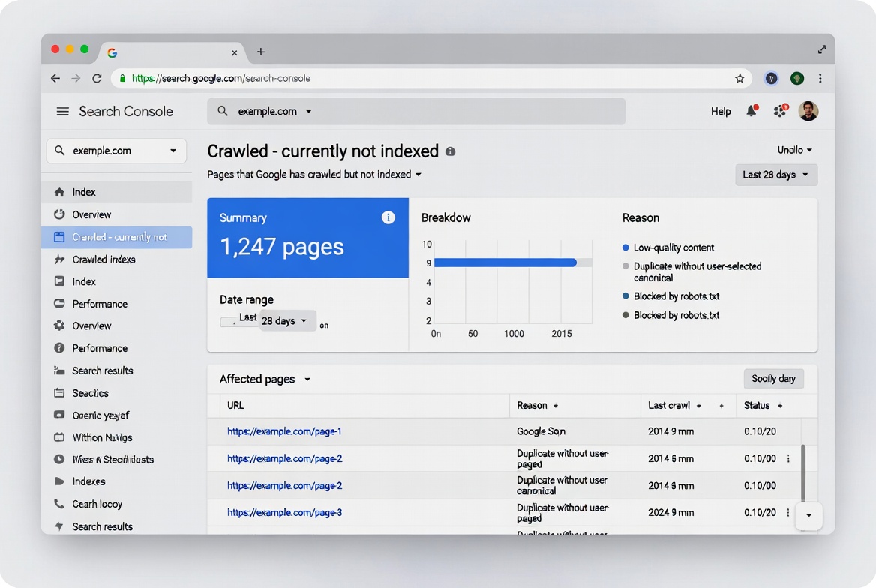Open the notifications bell icon

[751, 111]
